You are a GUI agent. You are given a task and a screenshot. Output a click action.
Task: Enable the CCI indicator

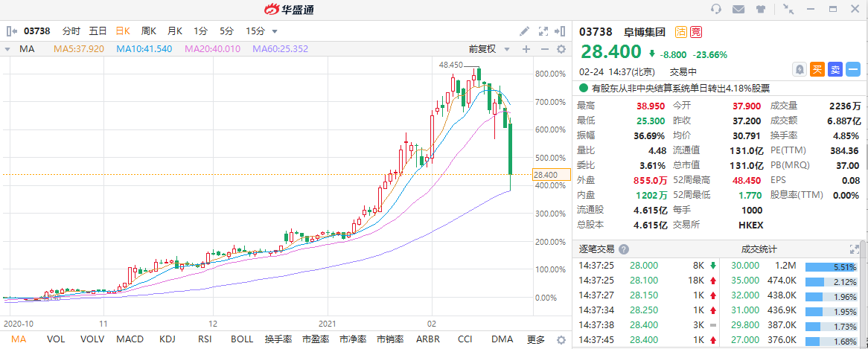pyautogui.click(x=465, y=339)
